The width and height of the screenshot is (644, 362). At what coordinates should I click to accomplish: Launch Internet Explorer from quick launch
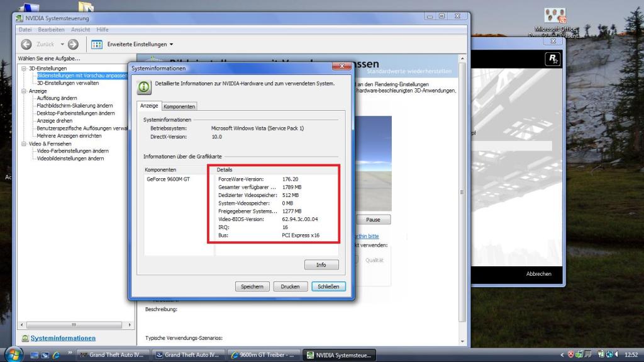click(56, 354)
